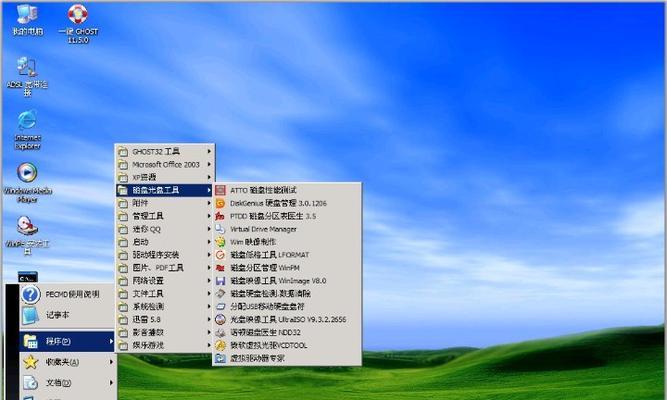Expand the 迅雷 5.8 submenu arrow
Screen dimensions: 667x400
209,319
